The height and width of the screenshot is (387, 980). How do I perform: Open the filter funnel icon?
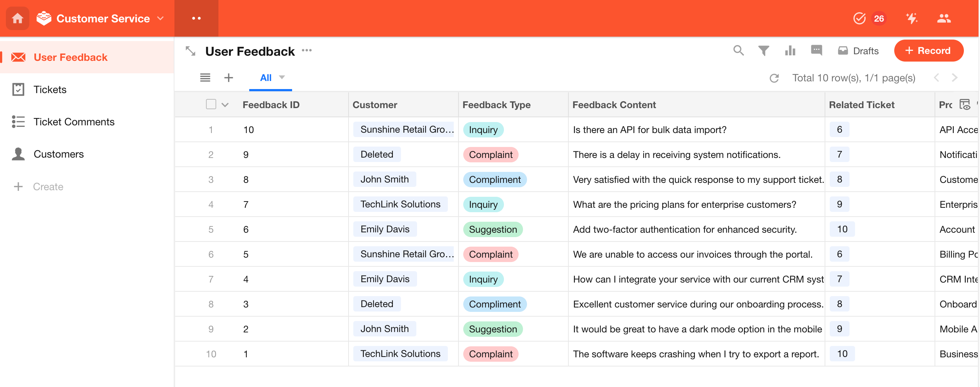(763, 51)
